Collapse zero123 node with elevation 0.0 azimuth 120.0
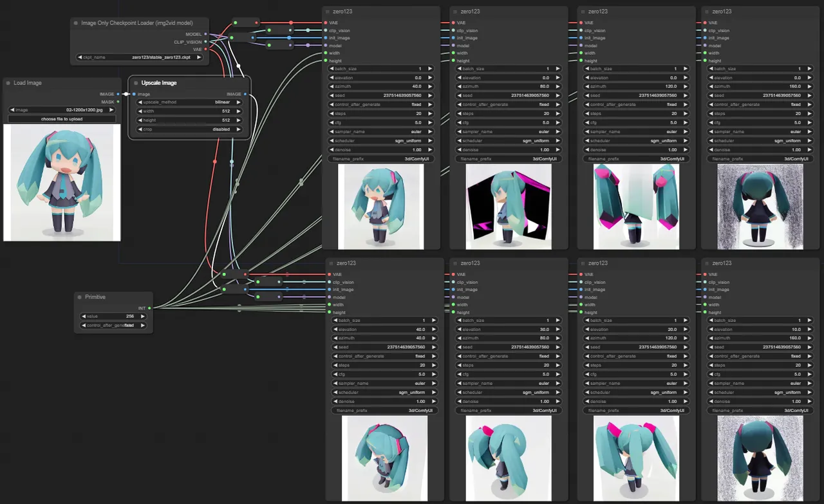 (x=583, y=12)
